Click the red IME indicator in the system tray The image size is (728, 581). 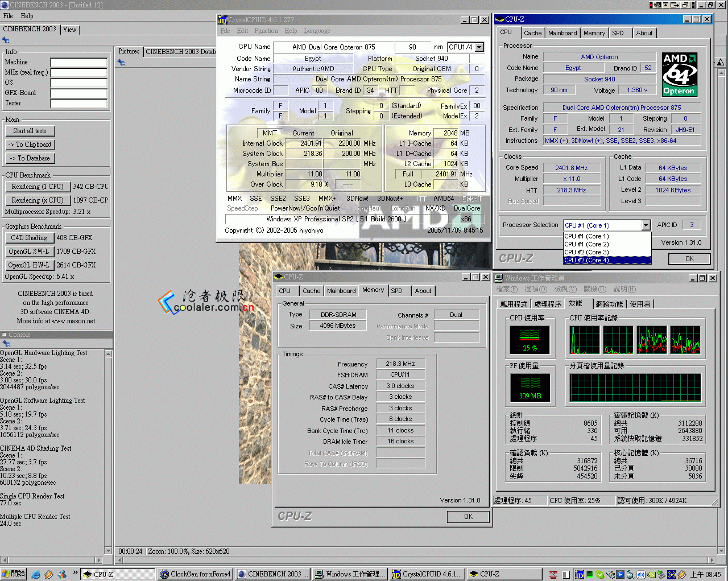553,575
